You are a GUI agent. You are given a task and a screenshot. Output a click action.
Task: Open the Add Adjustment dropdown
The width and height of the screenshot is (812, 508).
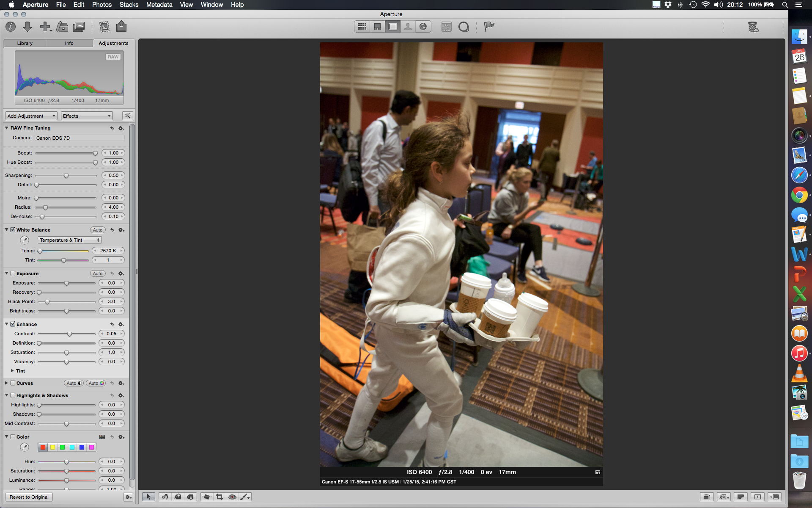(31, 116)
